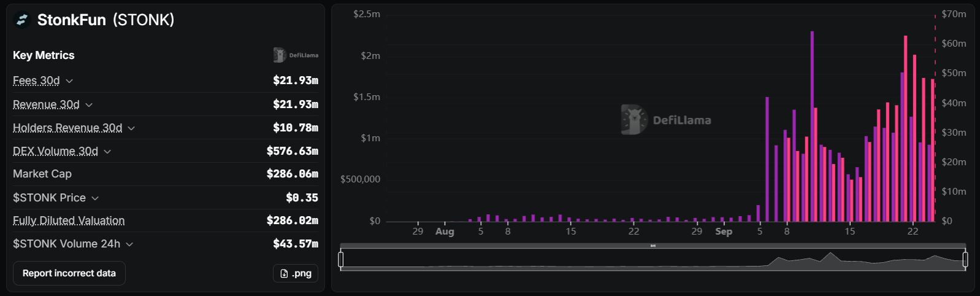Click the Revenue 30d label
The image size is (980, 296).
point(46,104)
